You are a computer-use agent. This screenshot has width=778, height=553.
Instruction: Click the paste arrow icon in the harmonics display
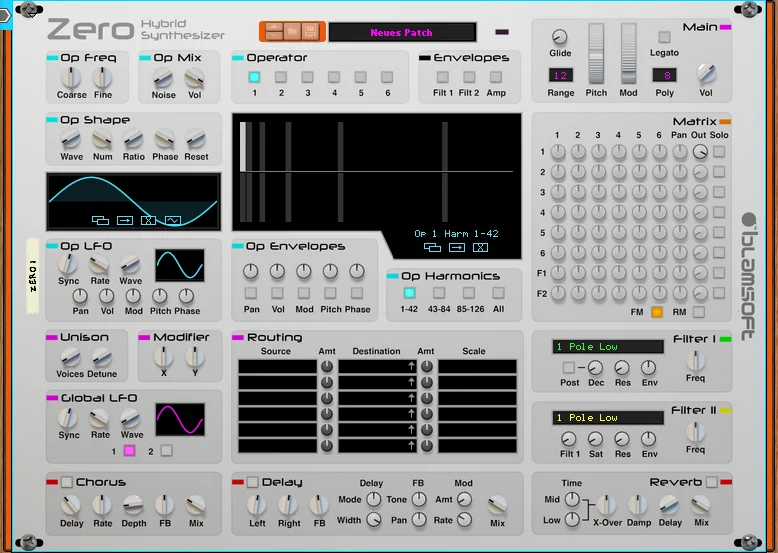tap(456, 247)
